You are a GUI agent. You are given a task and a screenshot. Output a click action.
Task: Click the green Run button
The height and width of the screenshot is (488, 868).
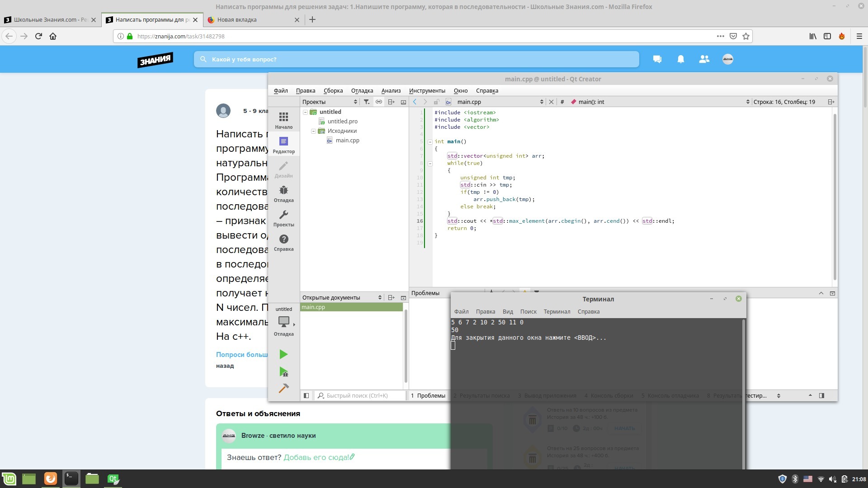pyautogui.click(x=283, y=354)
